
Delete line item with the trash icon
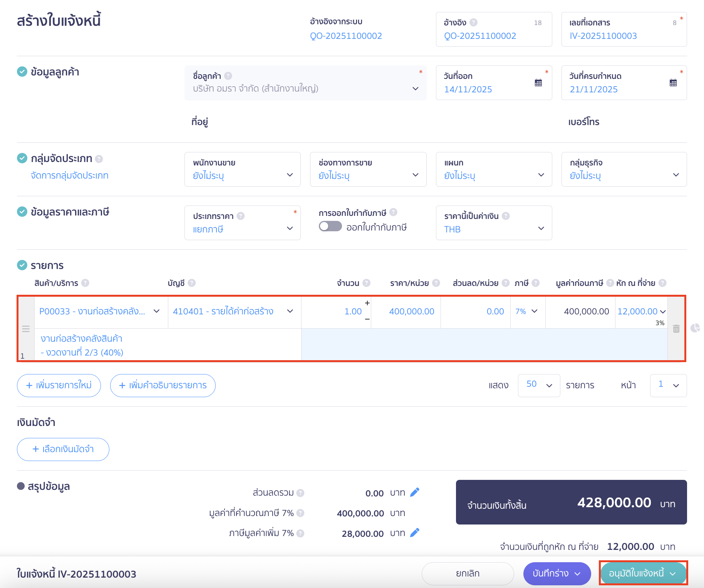[676, 329]
